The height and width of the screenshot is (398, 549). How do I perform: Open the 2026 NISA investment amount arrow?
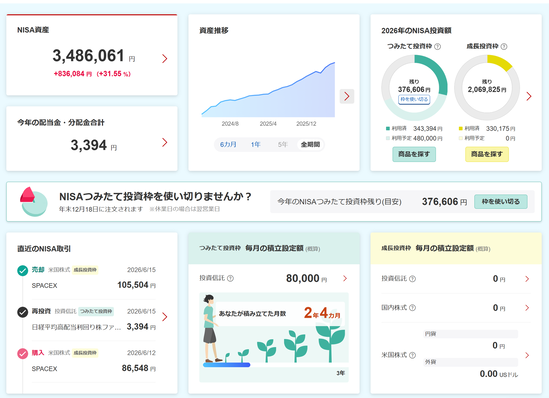pyautogui.click(x=529, y=96)
